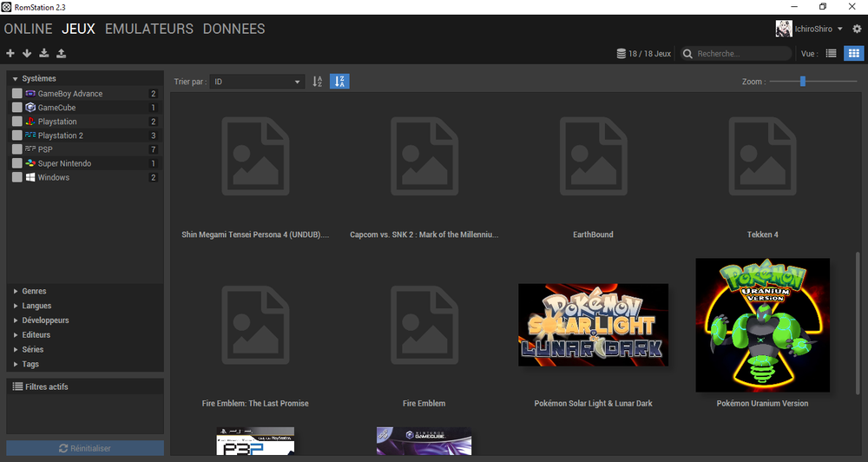Open the Trier par ID dropdown

pos(258,82)
